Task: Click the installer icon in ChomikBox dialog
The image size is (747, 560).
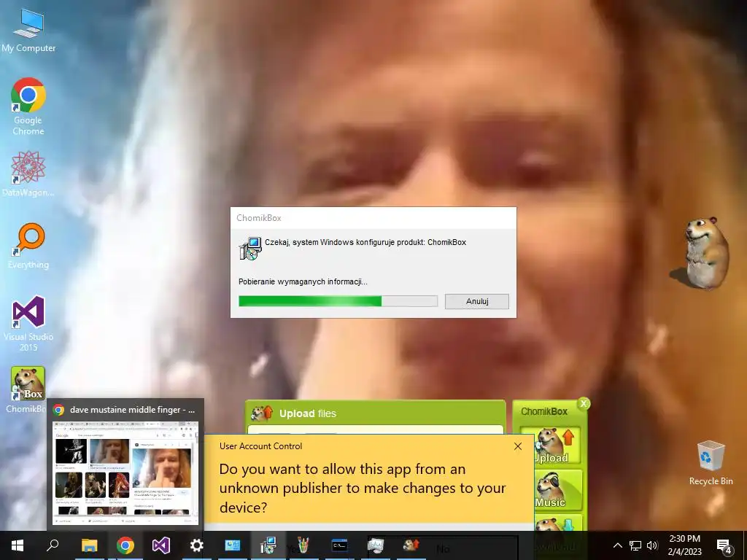Action: (x=250, y=249)
